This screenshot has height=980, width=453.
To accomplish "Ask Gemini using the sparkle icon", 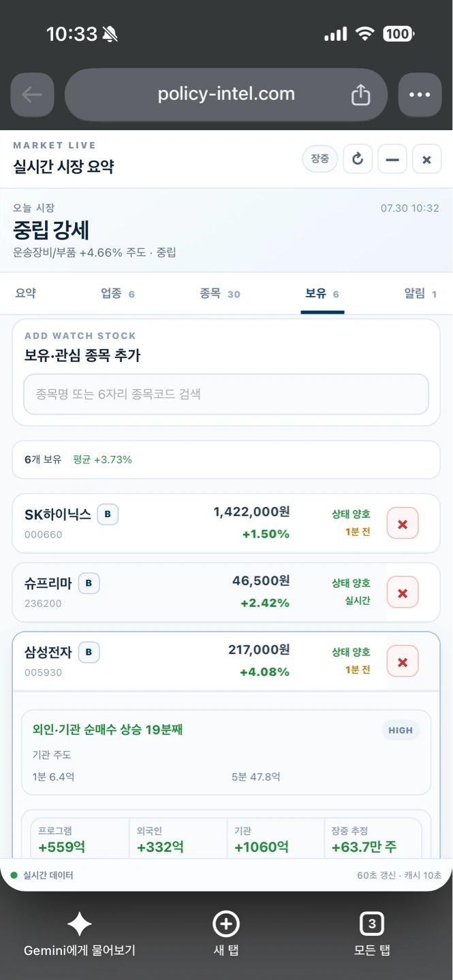I will (x=80, y=934).
